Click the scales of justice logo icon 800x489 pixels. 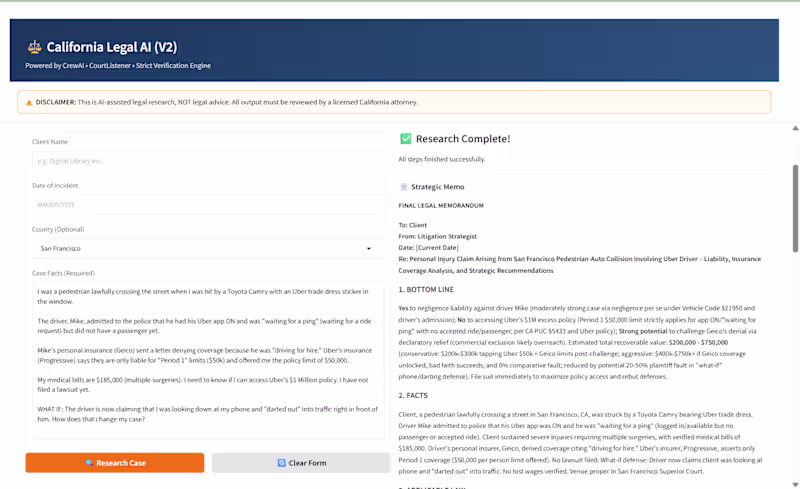(34, 47)
